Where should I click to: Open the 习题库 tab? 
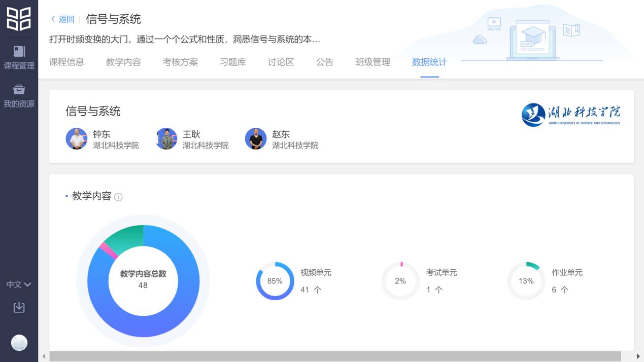click(233, 62)
